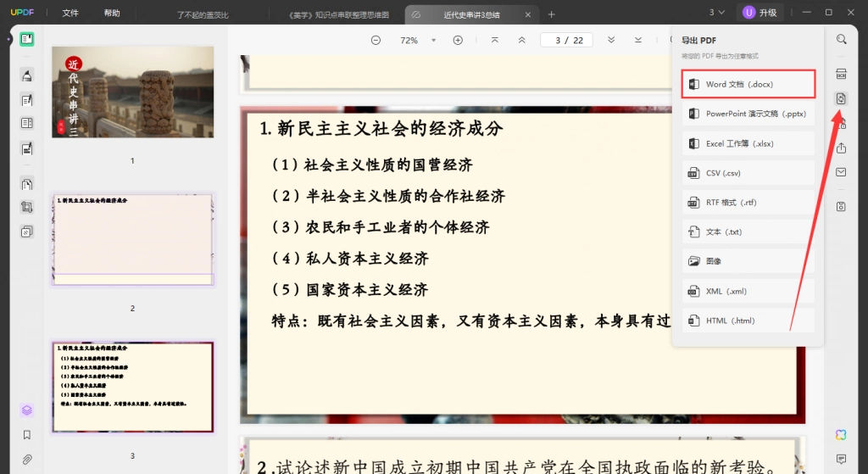Click the Save as other icon
The image size is (868, 474).
tap(841, 207)
